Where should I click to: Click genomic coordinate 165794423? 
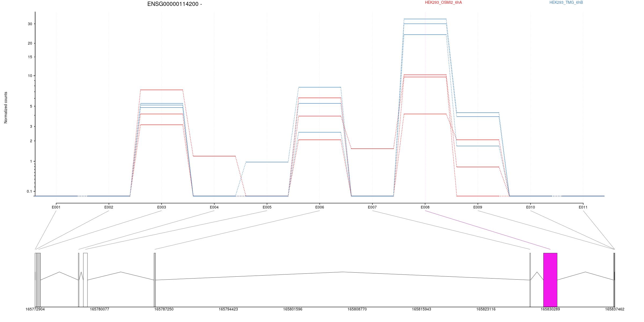coord(228,309)
